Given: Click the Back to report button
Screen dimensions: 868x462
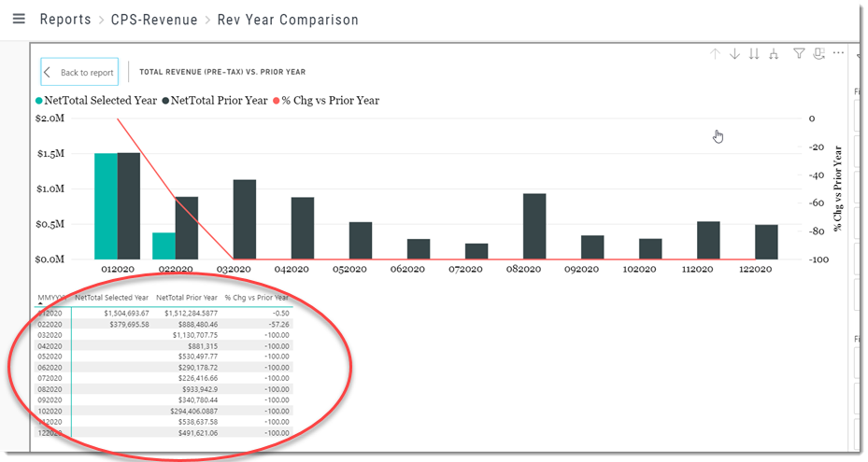Looking at the screenshot, I should (79, 72).
